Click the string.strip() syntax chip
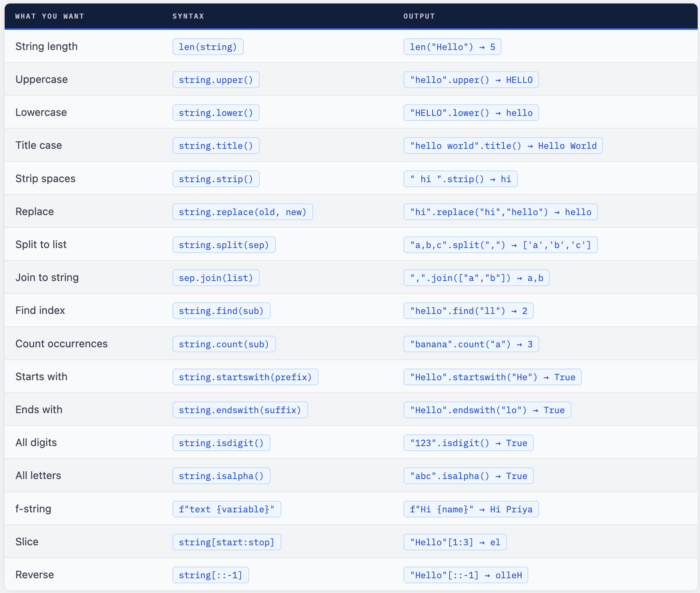Viewport: 700px width, 593px height. [x=216, y=179]
